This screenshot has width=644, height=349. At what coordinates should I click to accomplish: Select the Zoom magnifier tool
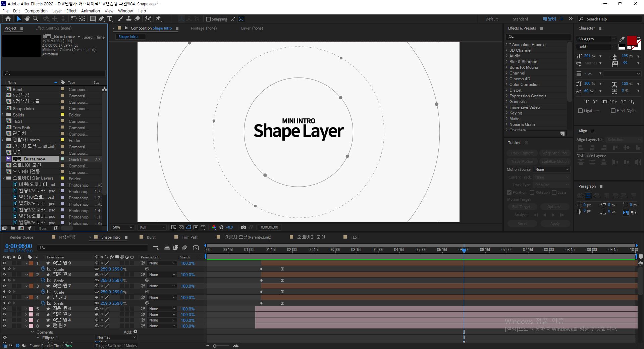35,19
